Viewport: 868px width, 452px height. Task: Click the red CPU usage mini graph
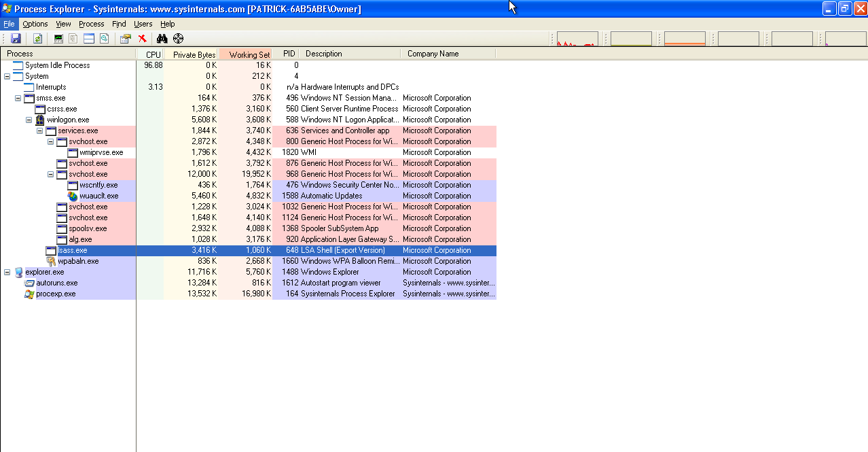(x=577, y=39)
